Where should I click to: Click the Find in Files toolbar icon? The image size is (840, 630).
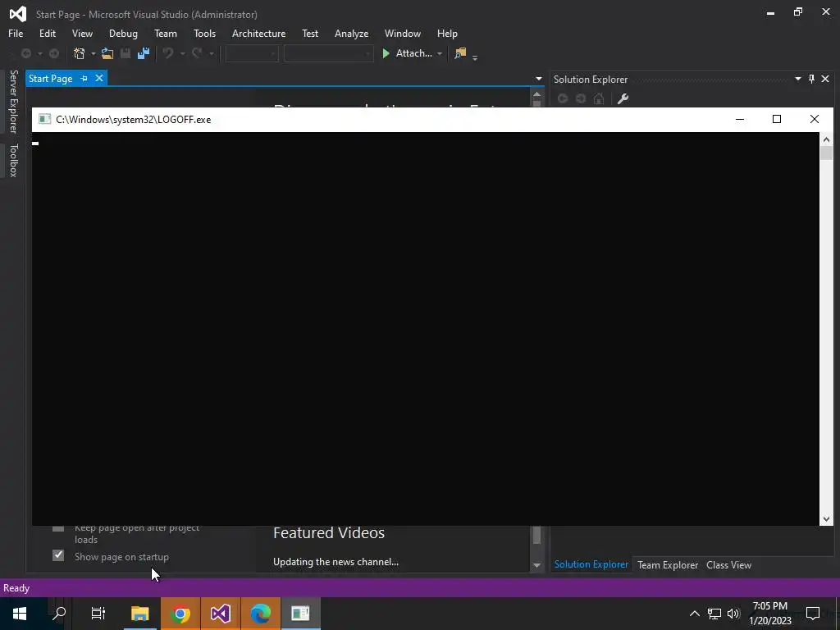(x=460, y=53)
